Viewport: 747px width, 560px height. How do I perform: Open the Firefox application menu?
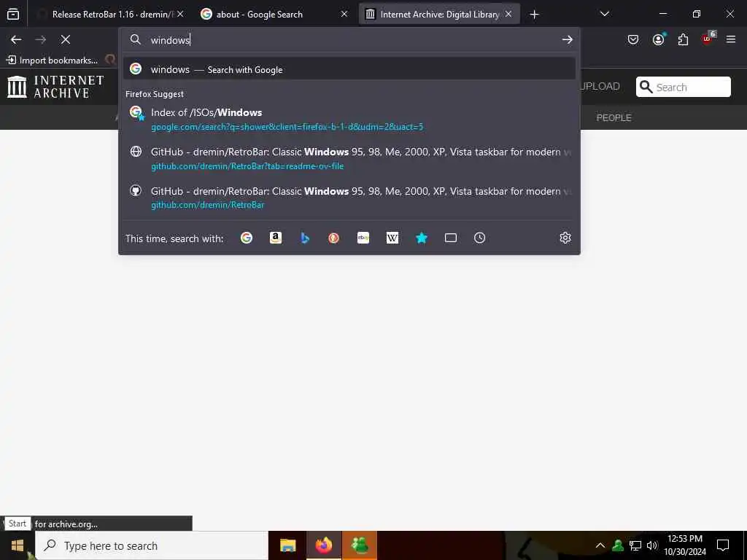[731, 39]
